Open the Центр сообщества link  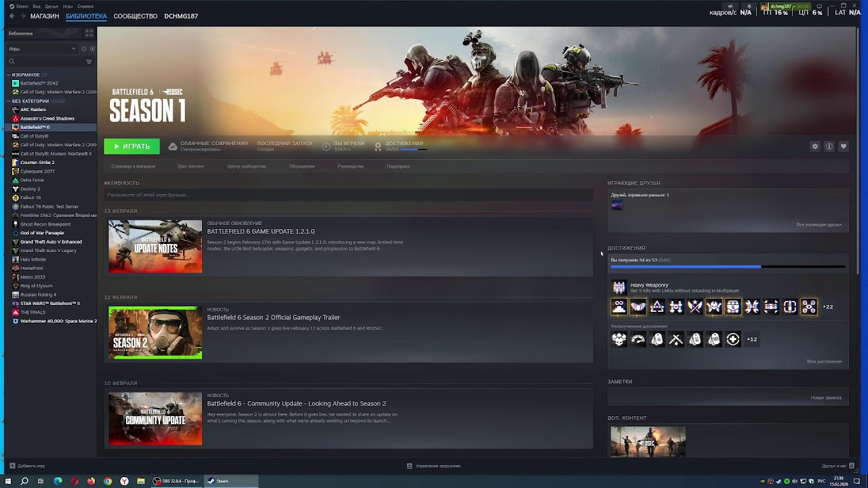[247, 166]
